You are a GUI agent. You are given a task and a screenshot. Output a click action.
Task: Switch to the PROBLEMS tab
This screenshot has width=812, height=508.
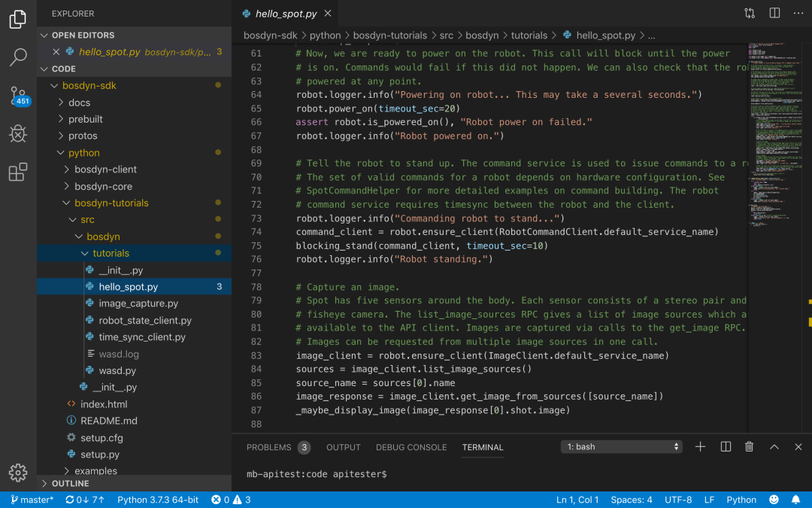268,447
